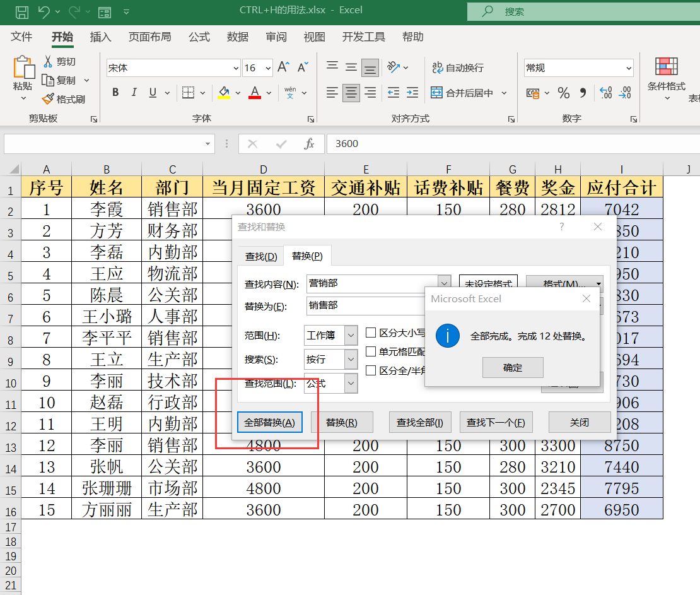Screen dimensions: 700x595
Task: Open the font size dropdown showing 16
Action: tap(268, 68)
